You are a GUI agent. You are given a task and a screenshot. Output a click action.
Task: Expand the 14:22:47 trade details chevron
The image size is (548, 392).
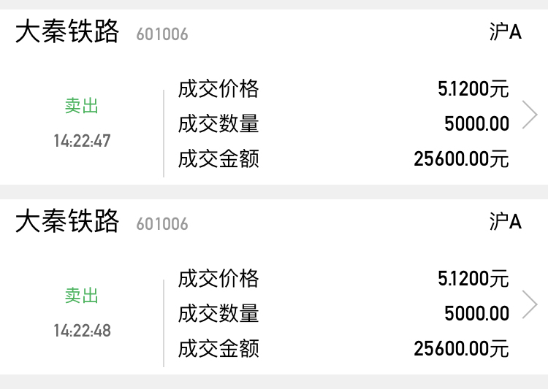click(530, 115)
